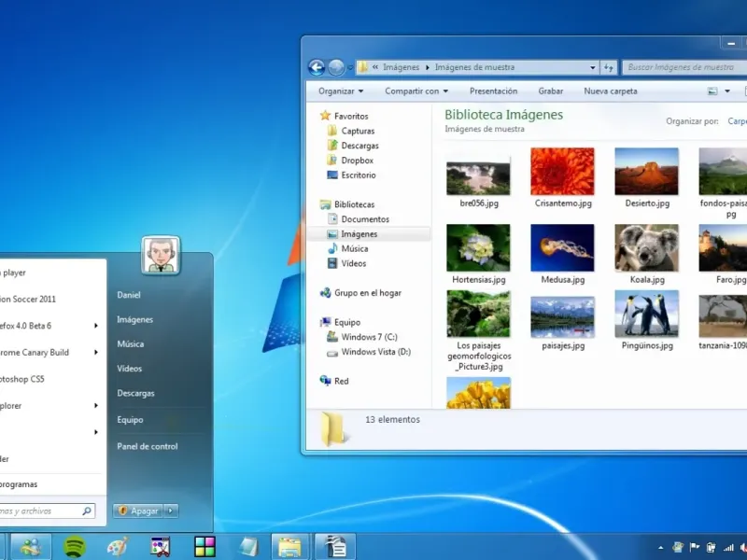Select Imágenes library in the navigation pane
This screenshot has height=560, width=747.
pos(359,234)
